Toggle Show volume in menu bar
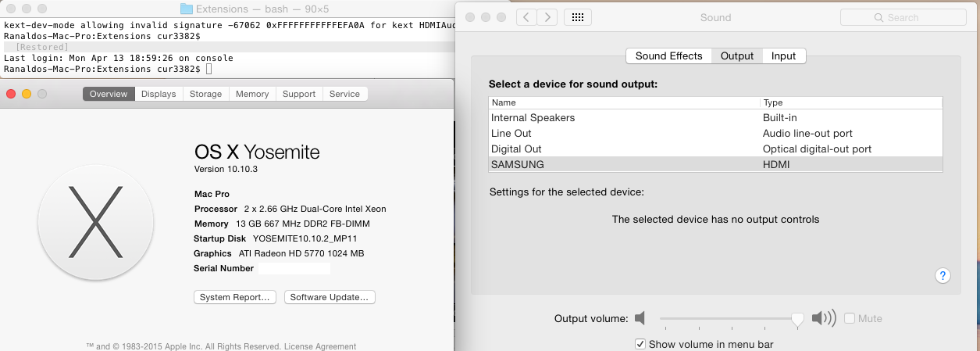 coord(640,344)
